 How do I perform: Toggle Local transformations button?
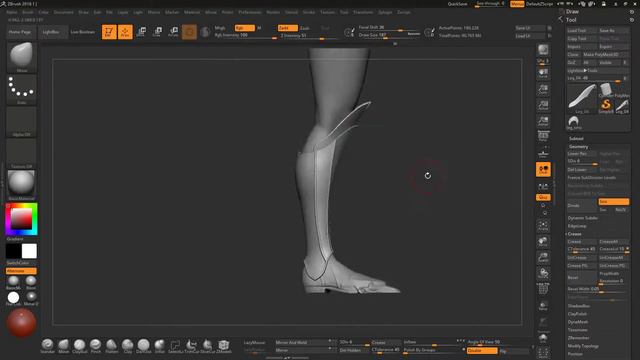pos(543,170)
